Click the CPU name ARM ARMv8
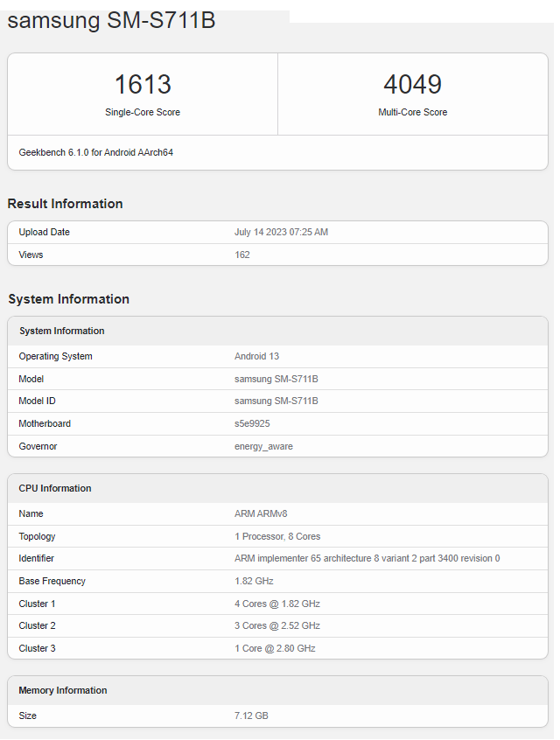 (x=261, y=513)
